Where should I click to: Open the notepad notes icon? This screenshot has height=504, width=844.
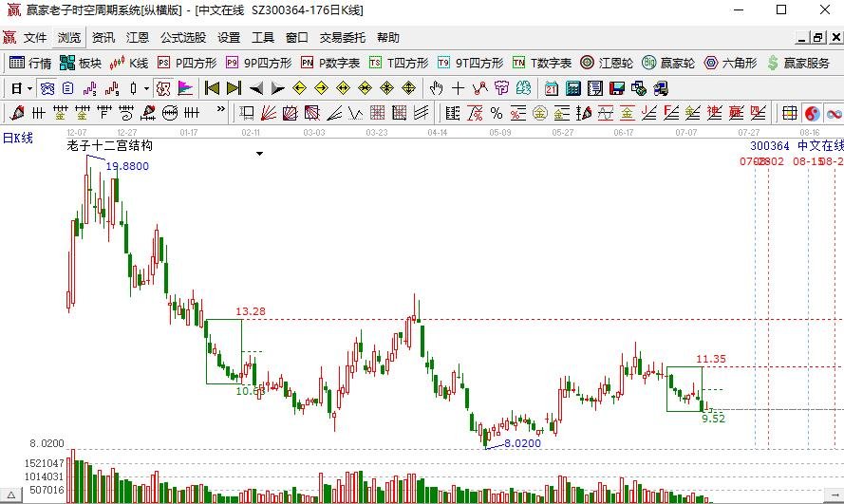tap(594, 88)
